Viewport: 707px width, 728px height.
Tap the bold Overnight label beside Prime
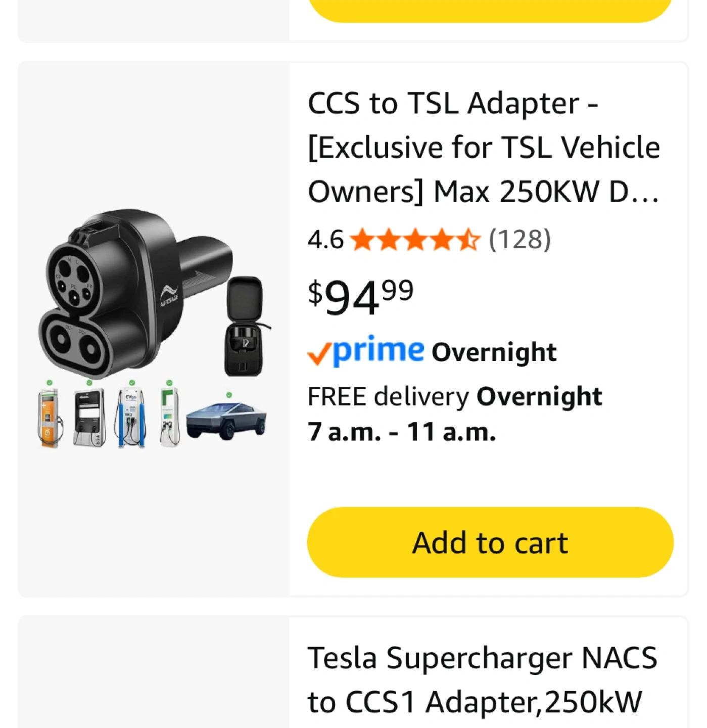(494, 352)
